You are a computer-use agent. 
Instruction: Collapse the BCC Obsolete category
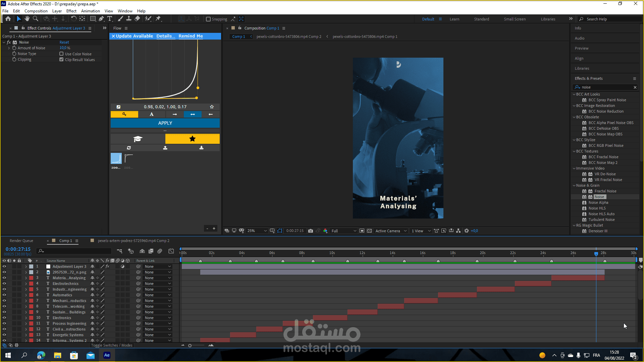tap(574, 117)
